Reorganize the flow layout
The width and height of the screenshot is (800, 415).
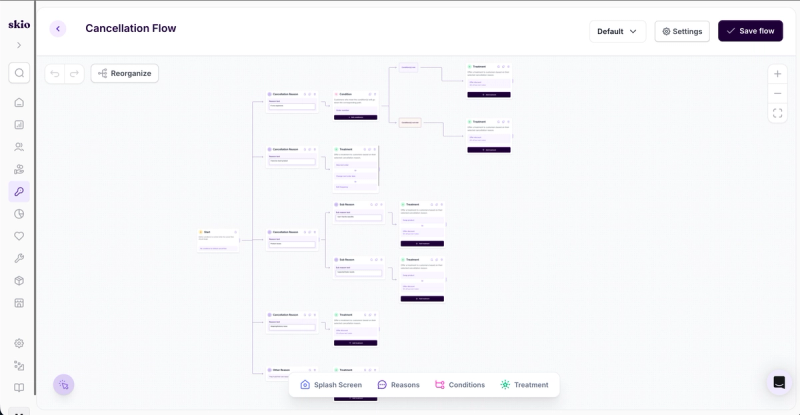click(124, 74)
